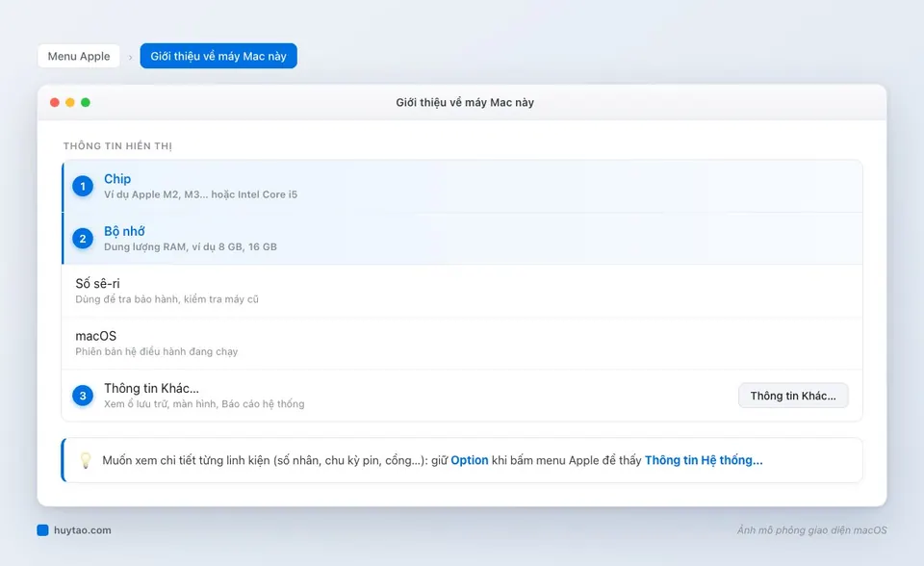This screenshot has width=924, height=566.
Task: Zoom the window with the green button
Action: 86,103
